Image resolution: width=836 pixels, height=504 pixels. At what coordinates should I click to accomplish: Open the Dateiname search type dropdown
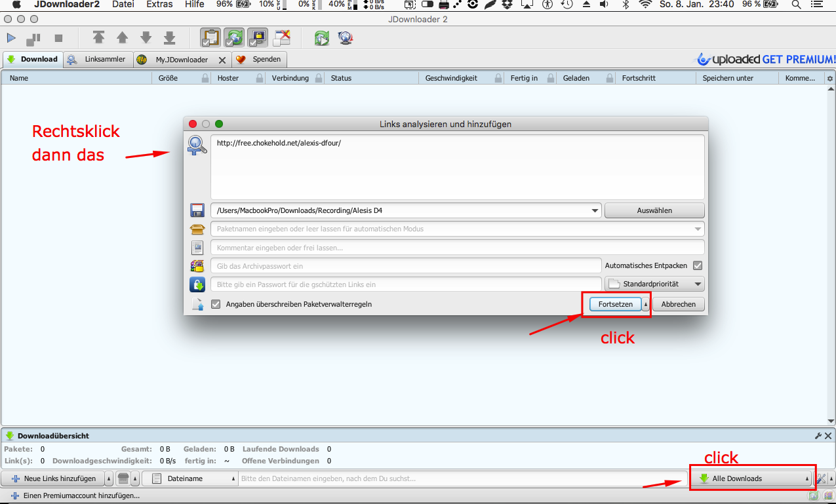(189, 478)
